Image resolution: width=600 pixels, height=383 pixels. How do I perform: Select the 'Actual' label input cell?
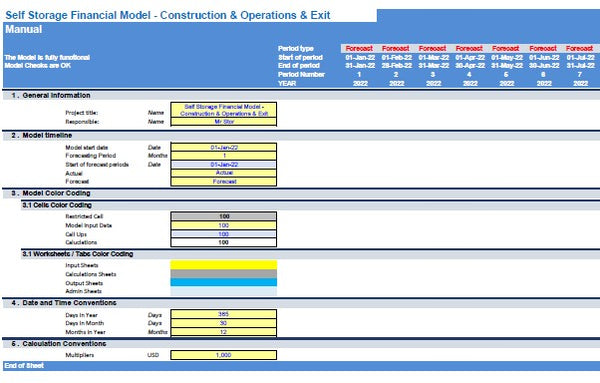[x=223, y=173]
